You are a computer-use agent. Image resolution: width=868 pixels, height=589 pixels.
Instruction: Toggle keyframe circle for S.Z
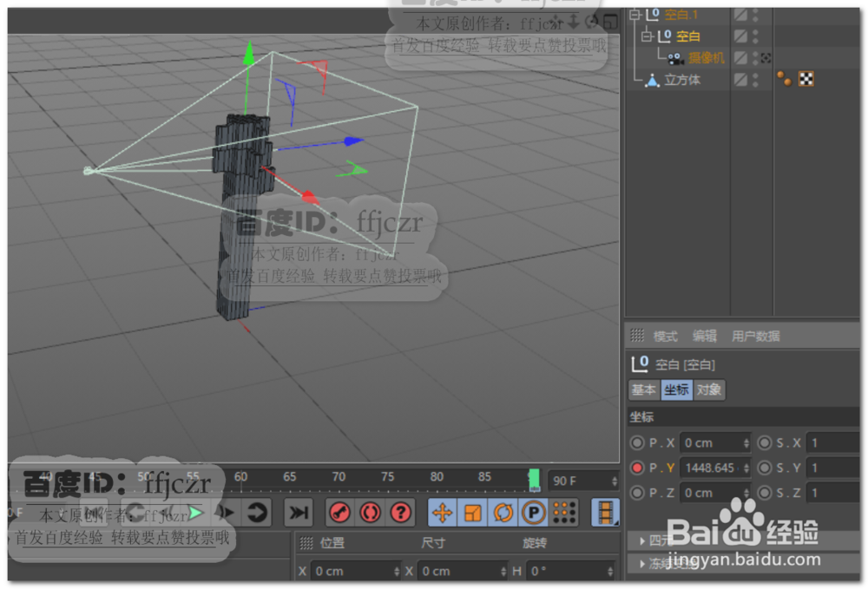(x=765, y=493)
